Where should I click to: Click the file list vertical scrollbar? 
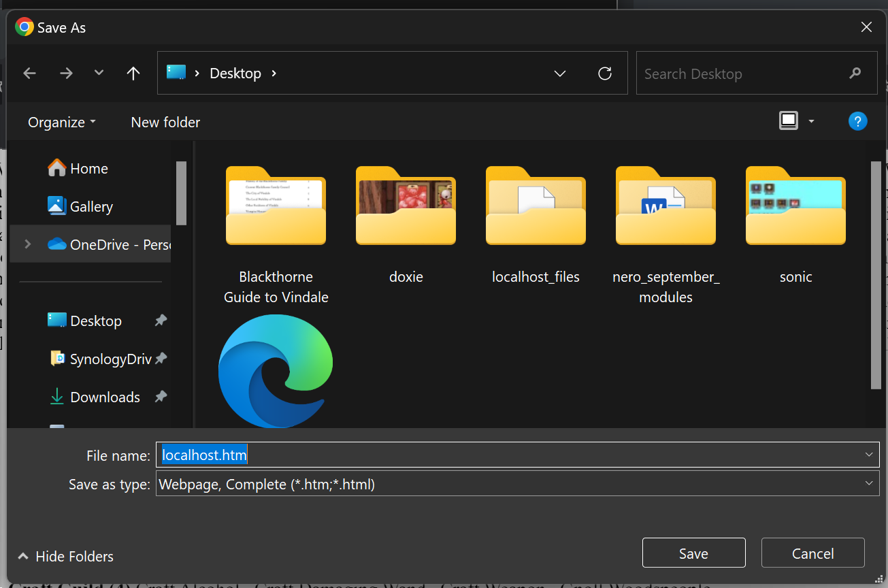pyautogui.click(x=876, y=275)
